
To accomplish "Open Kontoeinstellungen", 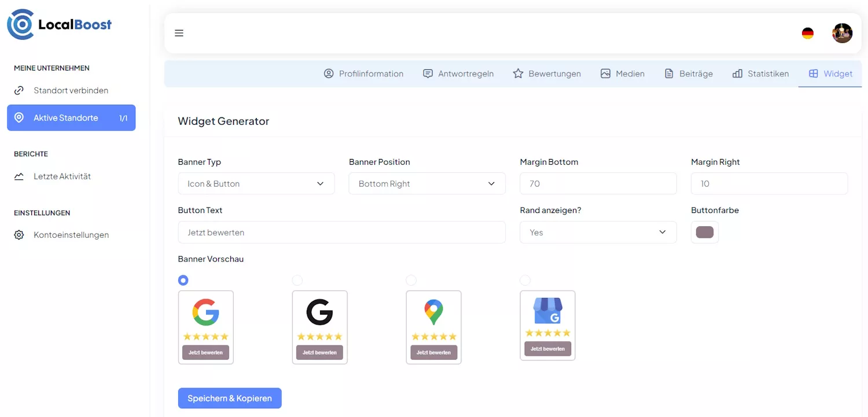I will coord(71,235).
